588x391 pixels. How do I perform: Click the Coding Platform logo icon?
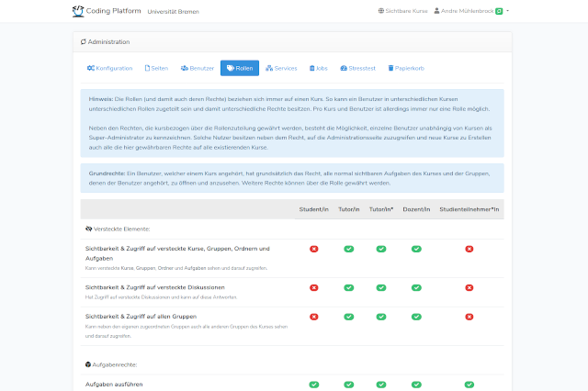(x=78, y=11)
